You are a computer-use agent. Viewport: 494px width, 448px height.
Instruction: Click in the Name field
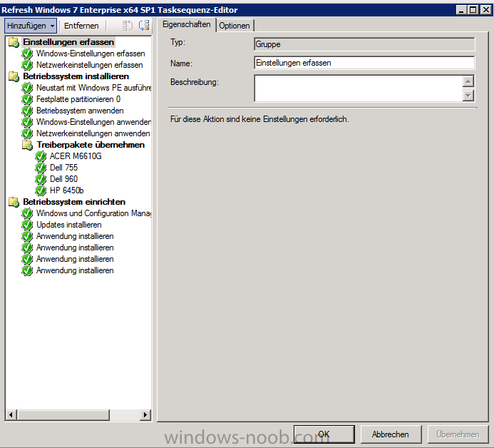[x=364, y=63]
